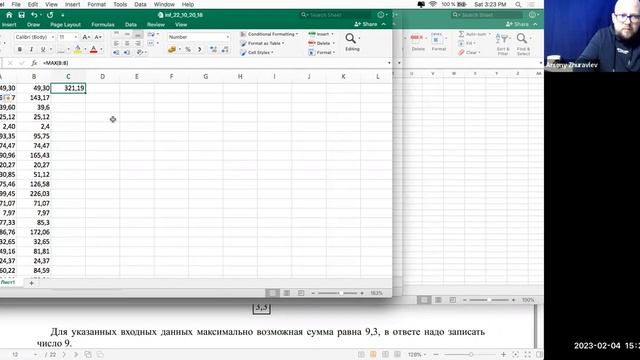Apply comma style number format
Image resolution: width=640 pixels, height=360 pixels.
[x=200, y=49]
